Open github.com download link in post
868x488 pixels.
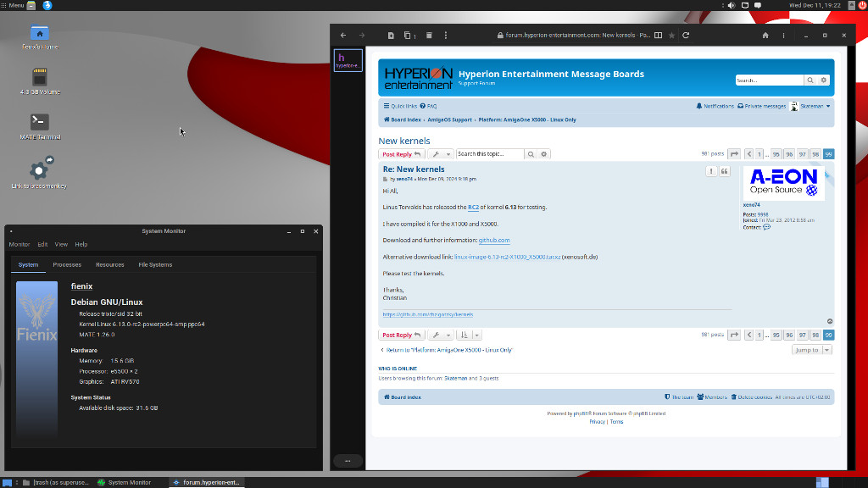pos(494,240)
